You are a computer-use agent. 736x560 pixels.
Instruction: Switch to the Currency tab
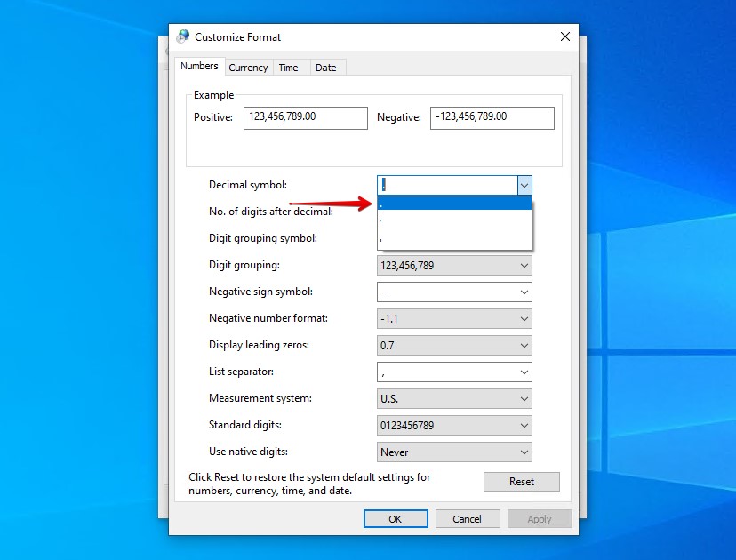coord(248,68)
